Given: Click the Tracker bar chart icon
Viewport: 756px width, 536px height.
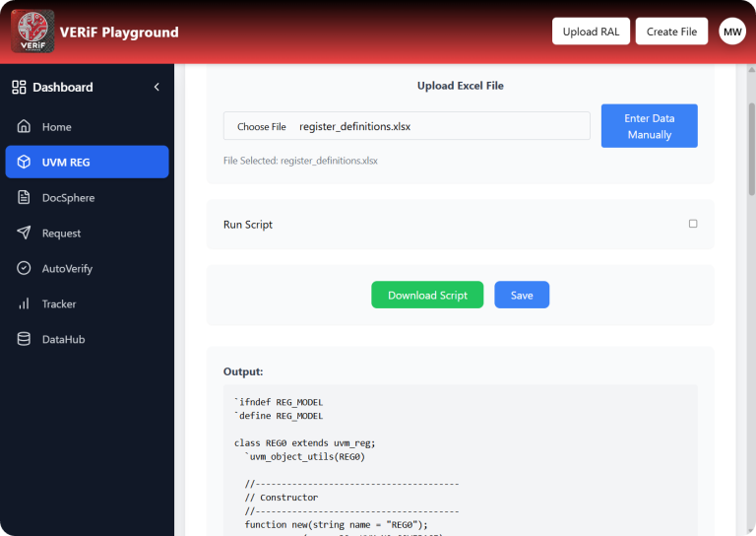Looking at the screenshot, I should (x=24, y=304).
